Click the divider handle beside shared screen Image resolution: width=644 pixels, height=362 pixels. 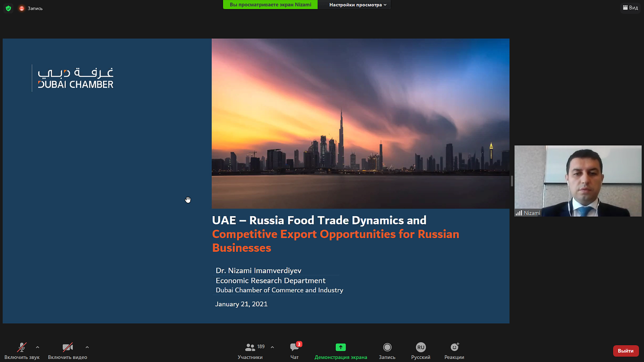512,181
